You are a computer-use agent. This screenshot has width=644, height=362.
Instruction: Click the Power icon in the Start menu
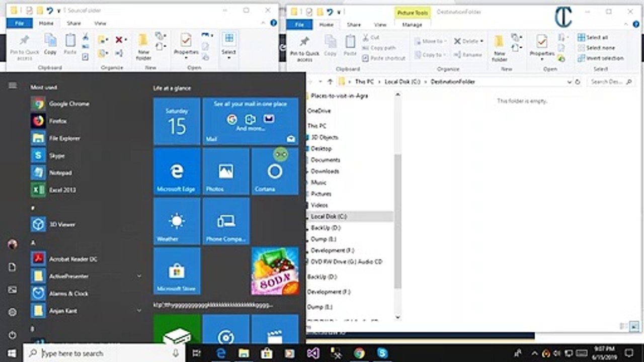(x=13, y=334)
